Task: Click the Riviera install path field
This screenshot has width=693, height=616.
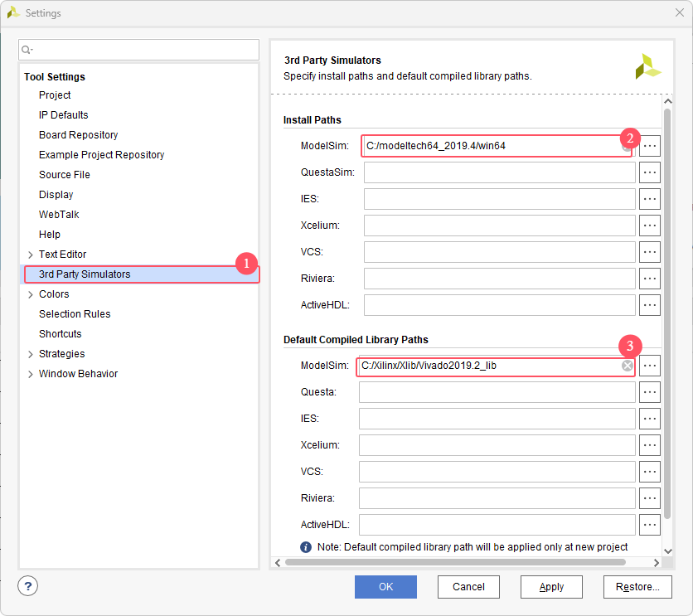Action: point(499,279)
